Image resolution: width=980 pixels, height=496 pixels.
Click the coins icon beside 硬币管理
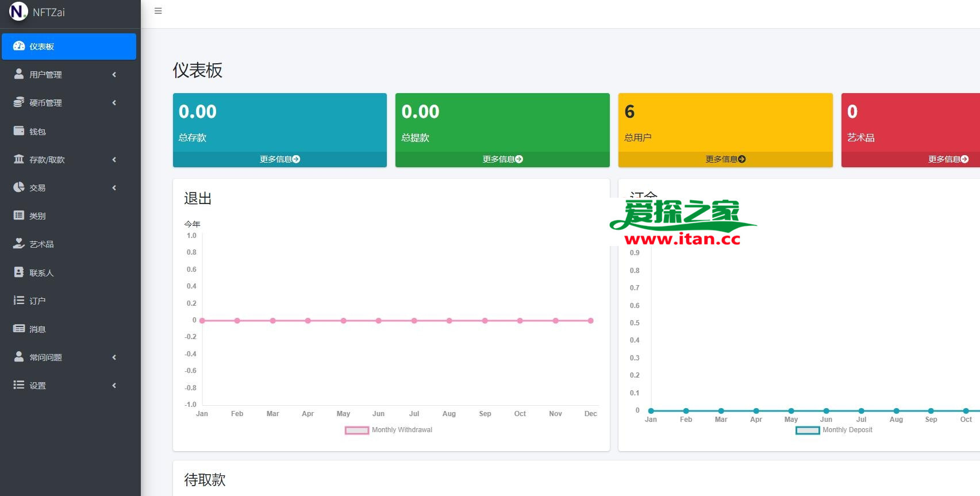coord(19,102)
